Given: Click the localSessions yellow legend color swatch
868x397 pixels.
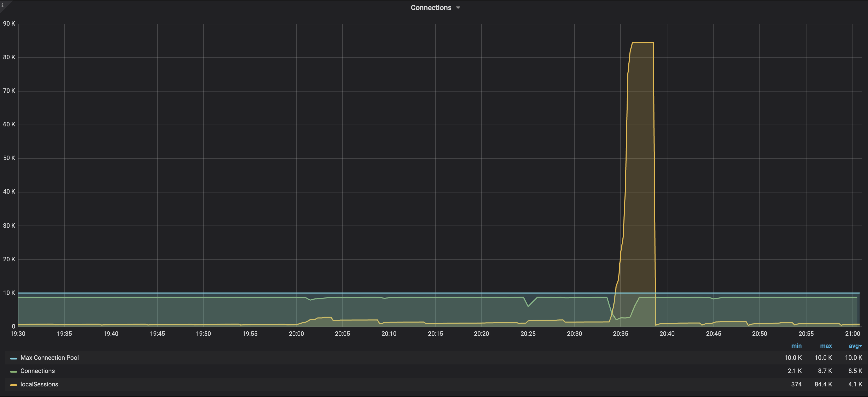Looking at the screenshot, I should [x=13, y=385].
